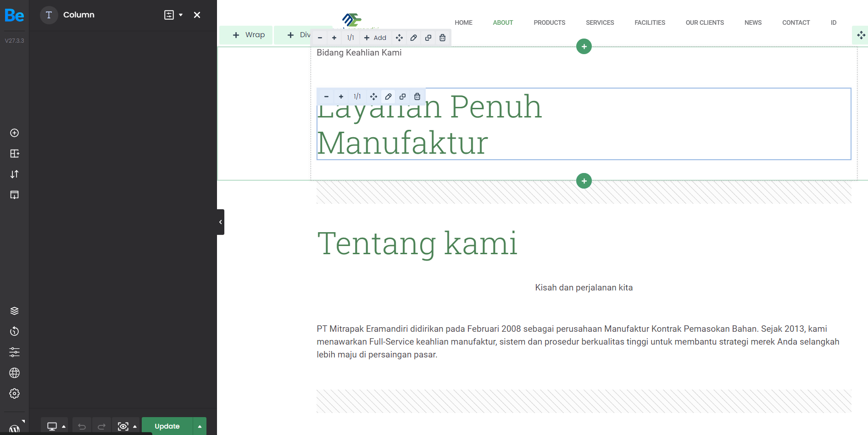Open the import/export template icon
The width and height of the screenshot is (868, 435).
point(15,195)
